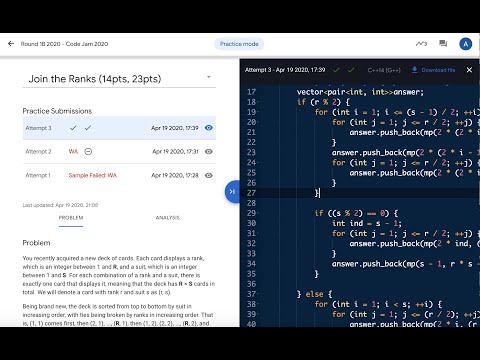The height and width of the screenshot is (360, 480).
Task: Select the Attempt 1 submission row
Action: click(x=119, y=175)
